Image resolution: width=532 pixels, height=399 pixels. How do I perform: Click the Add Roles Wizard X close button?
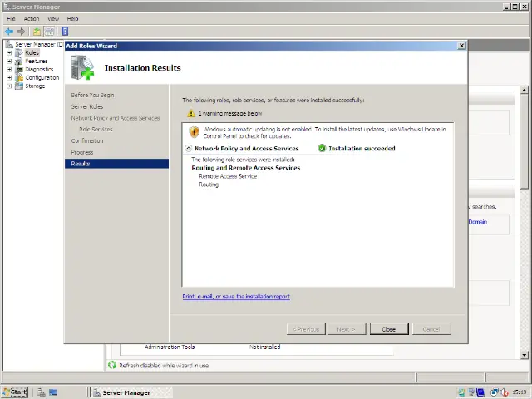pyautogui.click(x=461, y=46)
